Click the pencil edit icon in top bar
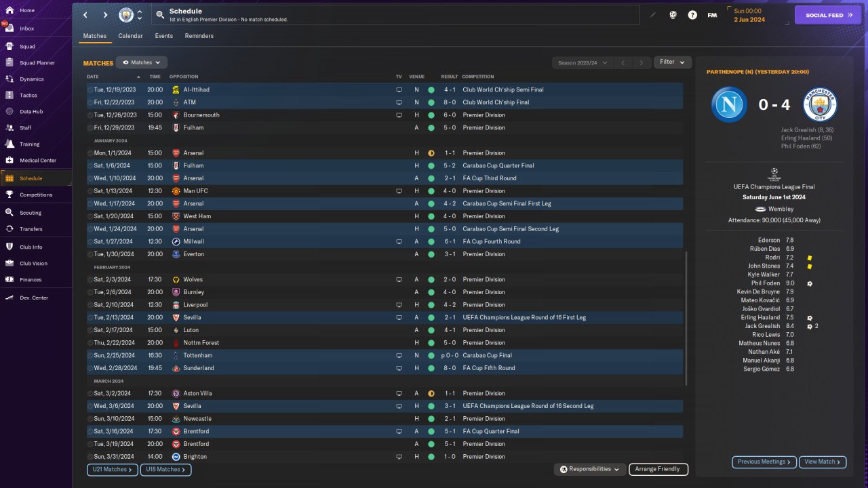 coord(653,15)
